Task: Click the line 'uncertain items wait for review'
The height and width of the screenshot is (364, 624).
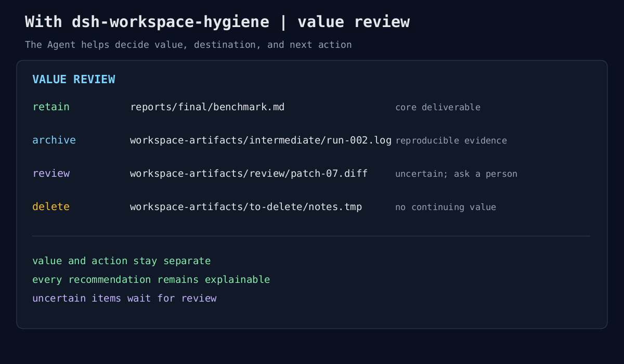Action: 124,298
